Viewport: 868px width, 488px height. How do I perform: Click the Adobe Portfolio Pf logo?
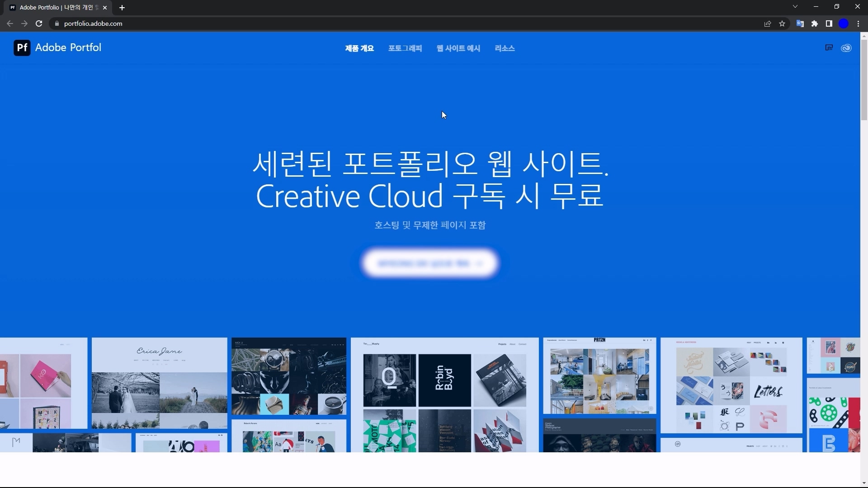pos(22,47)
